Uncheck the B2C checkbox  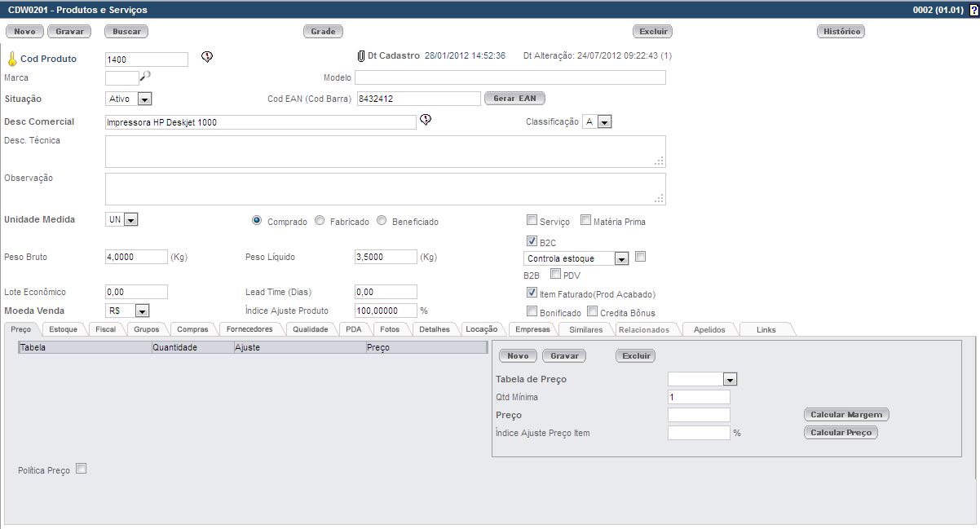[x=532, y=241]
